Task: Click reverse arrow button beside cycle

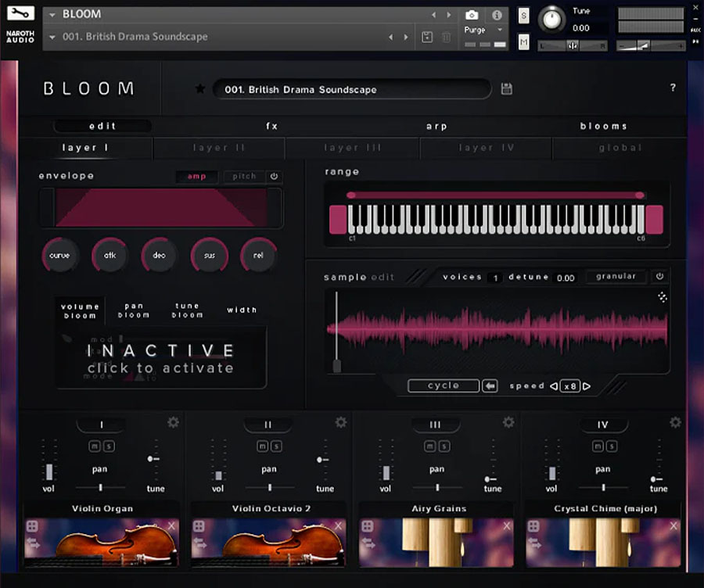Action: pyautogui.click(x=490, y=385)
